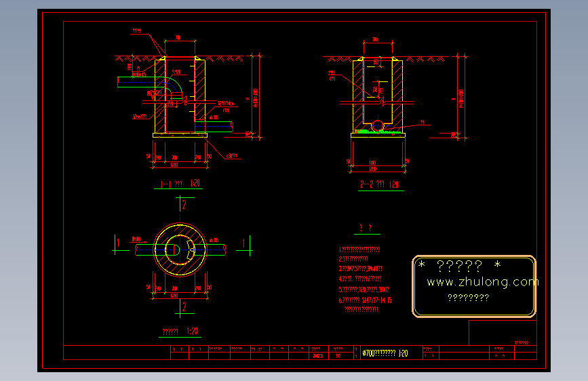
Task: Select the "700" dimension above the 2--2 section
Action: 375,39
